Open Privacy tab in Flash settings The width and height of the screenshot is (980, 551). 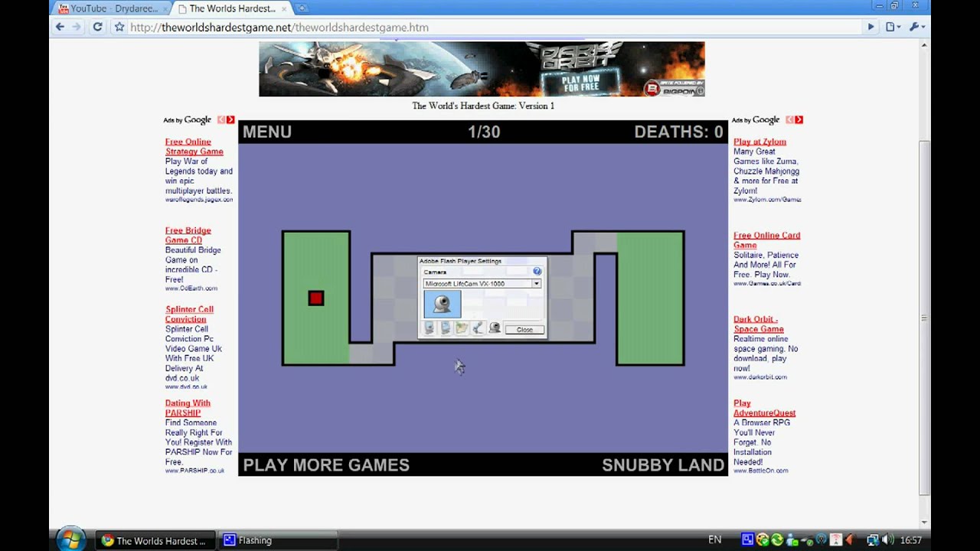(446, 328)
